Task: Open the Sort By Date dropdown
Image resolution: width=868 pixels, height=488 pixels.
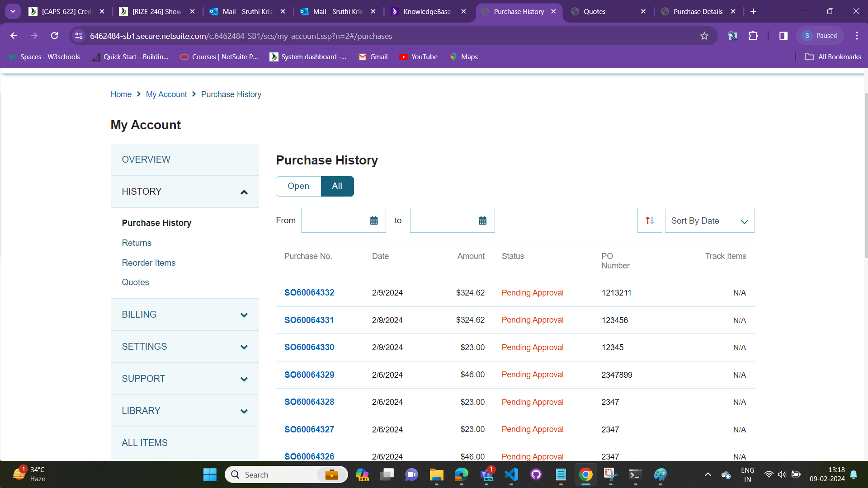Action: pos(709,221)
